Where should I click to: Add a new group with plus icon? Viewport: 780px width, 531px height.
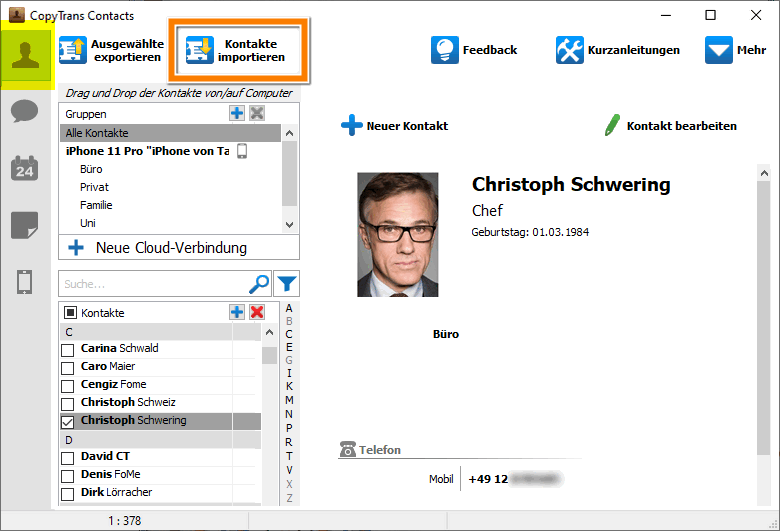237,113
